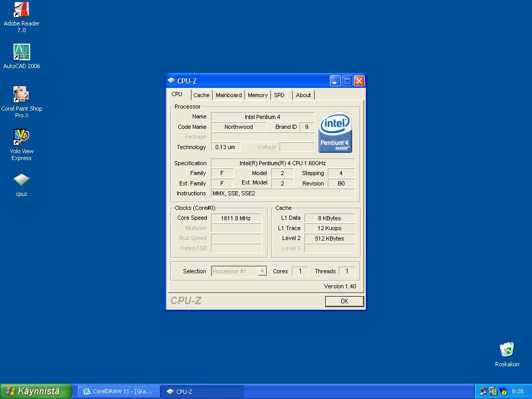Select Corel Paint Shop Pro X shortcut
This screenshot has height=399, width=532.
click(21, 102)
